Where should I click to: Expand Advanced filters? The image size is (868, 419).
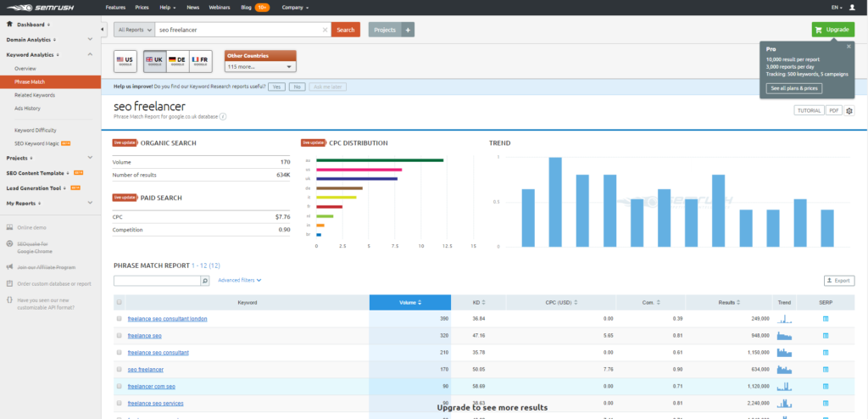[239, 281]
